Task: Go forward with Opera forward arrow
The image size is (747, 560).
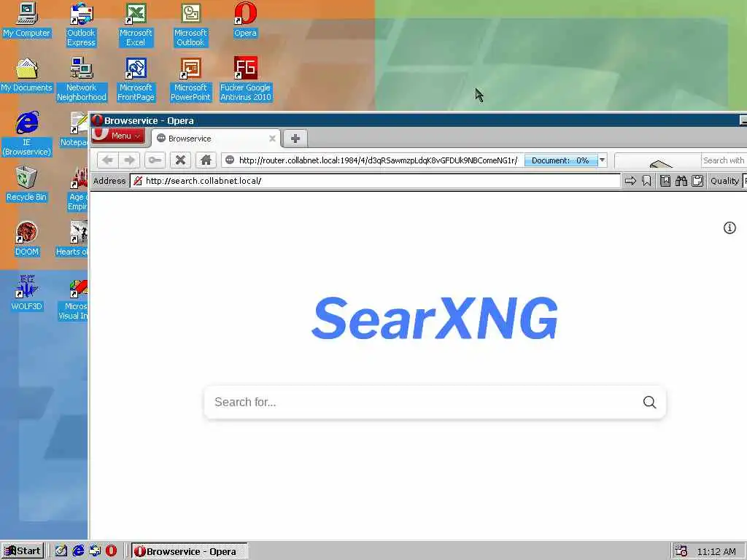Action: point(129,160)
